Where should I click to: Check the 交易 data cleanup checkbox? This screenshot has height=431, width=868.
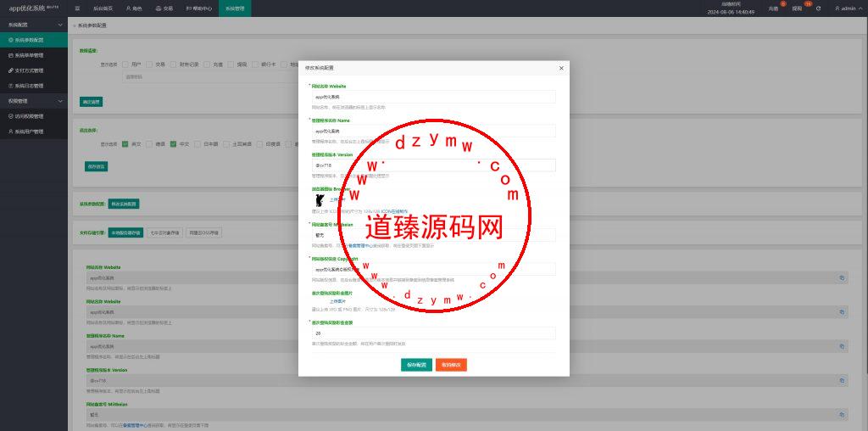149,64
